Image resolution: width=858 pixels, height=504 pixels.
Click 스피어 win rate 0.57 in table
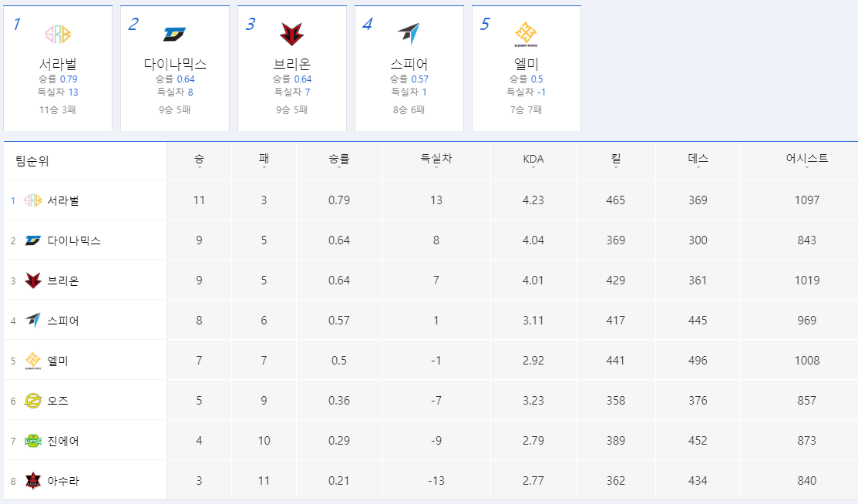tap(338, 320)
